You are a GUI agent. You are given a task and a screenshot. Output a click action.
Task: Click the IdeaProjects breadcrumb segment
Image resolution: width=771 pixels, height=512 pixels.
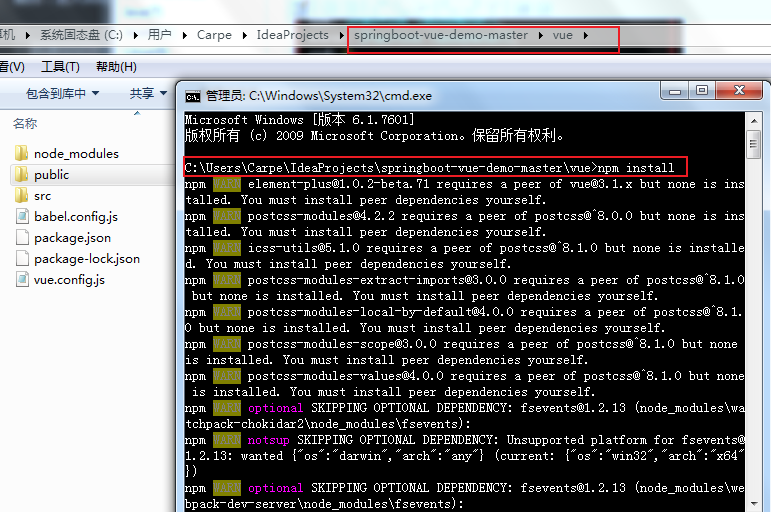point(293,35)
